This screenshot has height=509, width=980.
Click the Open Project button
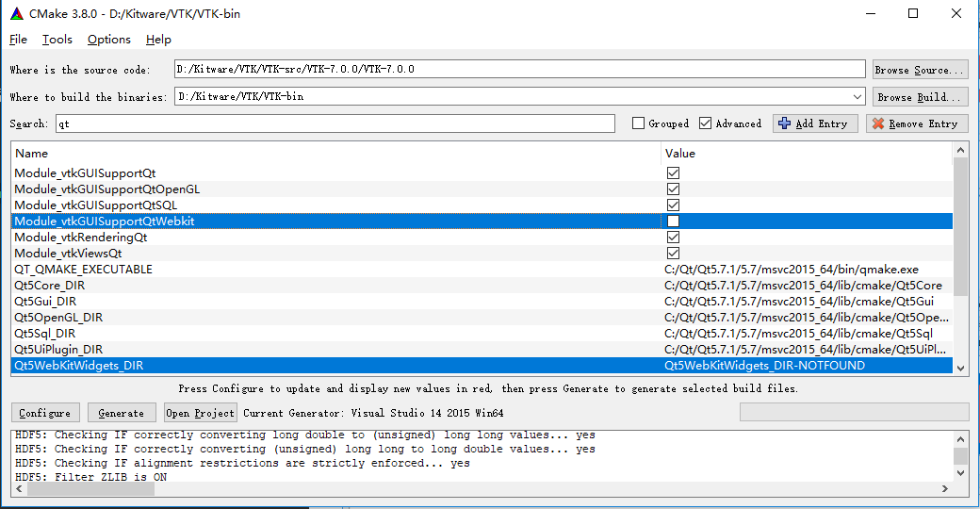(x=201, y=413)
